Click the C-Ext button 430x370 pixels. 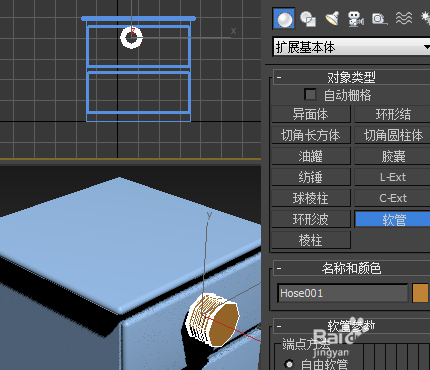(x=392, y=198)
